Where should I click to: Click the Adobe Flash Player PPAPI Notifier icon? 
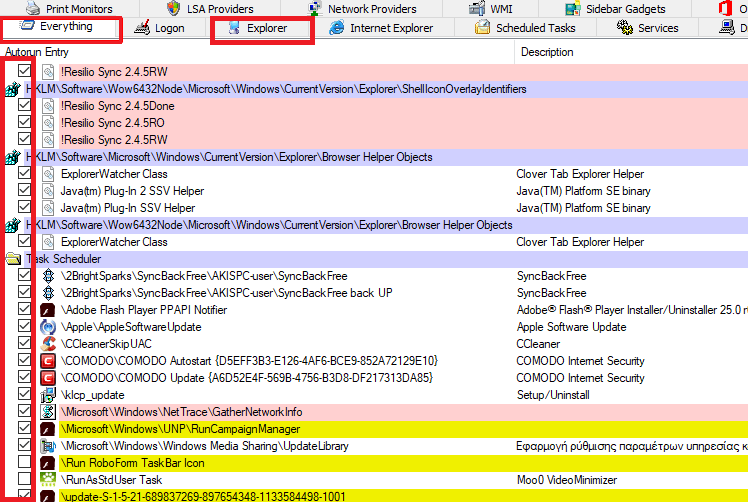pyautogui.click(x=48, y=310)
